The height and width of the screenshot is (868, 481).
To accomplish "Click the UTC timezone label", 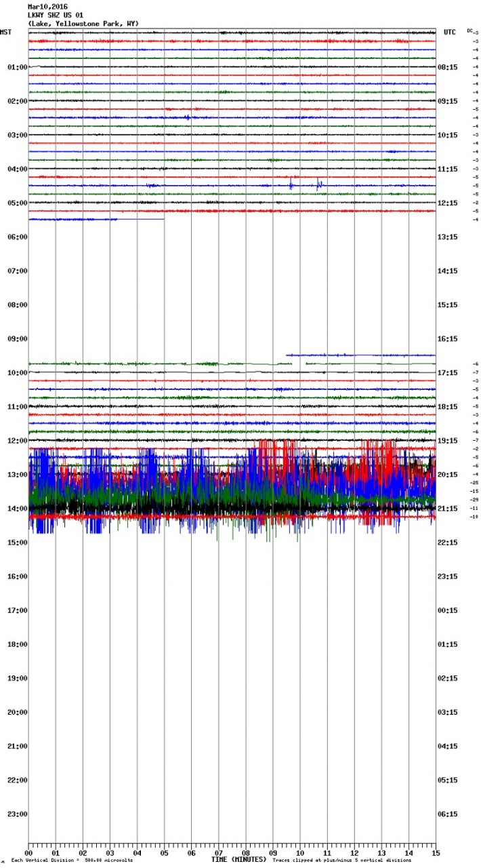I will 449,33.
